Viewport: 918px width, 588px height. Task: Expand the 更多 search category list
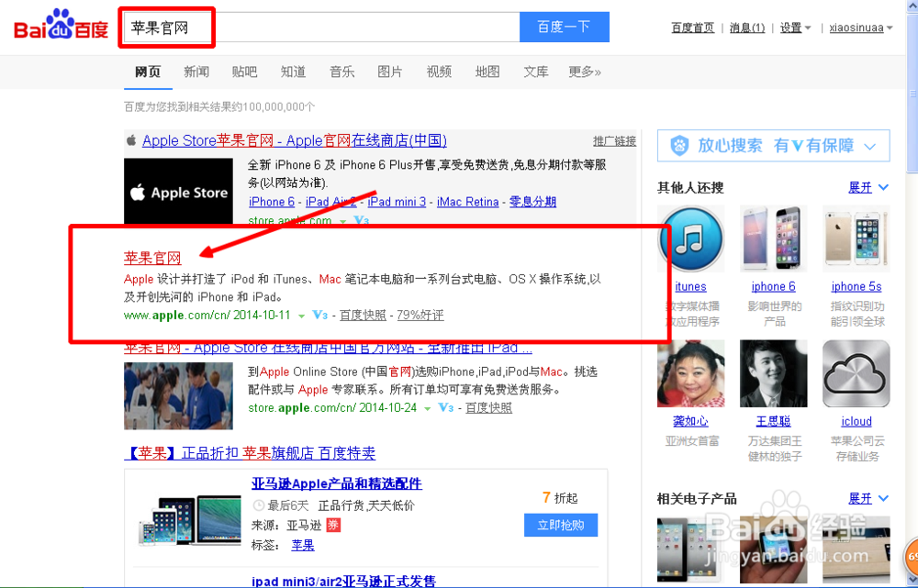(585, 71)
